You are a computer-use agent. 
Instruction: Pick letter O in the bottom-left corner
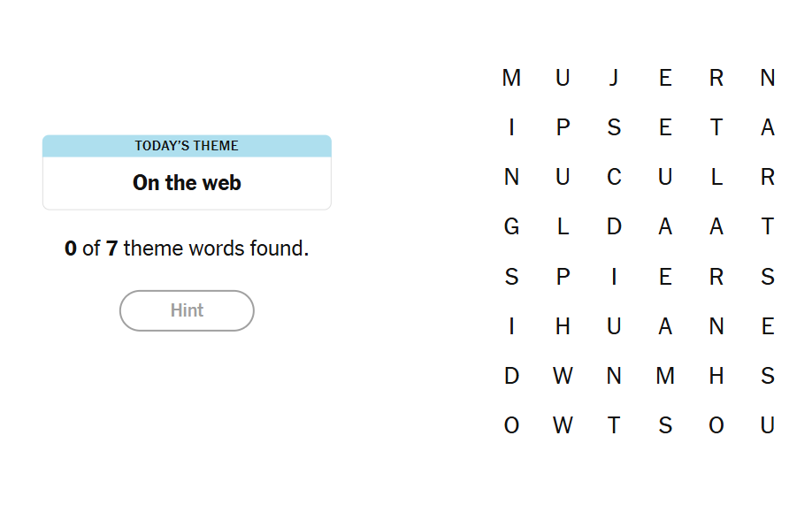[x=511, y=426]
